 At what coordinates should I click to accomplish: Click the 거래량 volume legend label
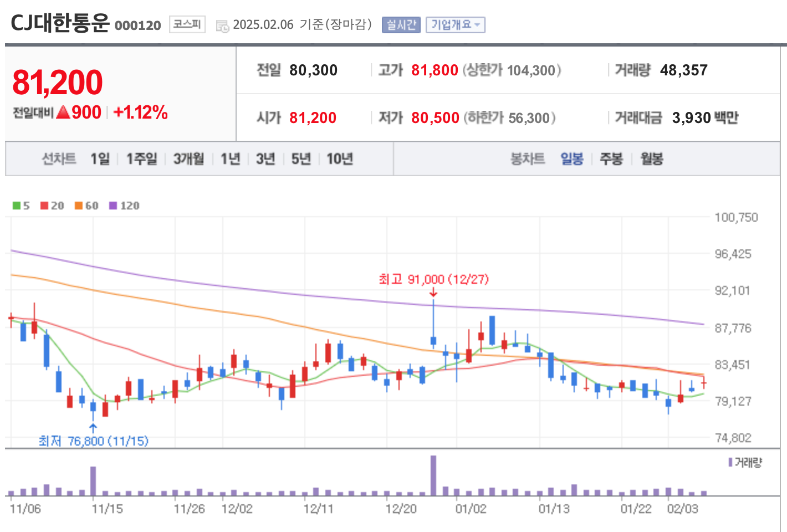click(745, 462)
